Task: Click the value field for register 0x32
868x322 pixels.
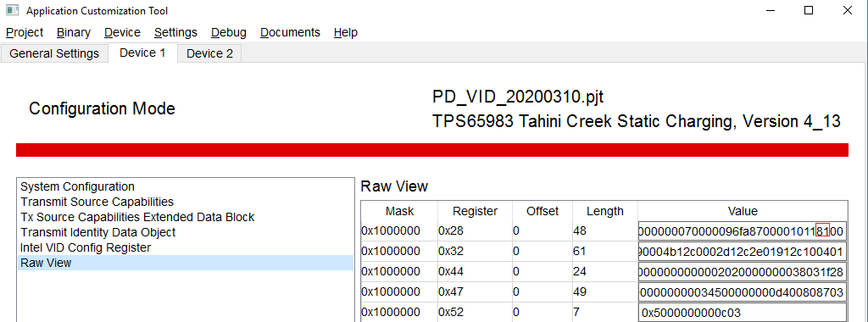Action: 743,252
